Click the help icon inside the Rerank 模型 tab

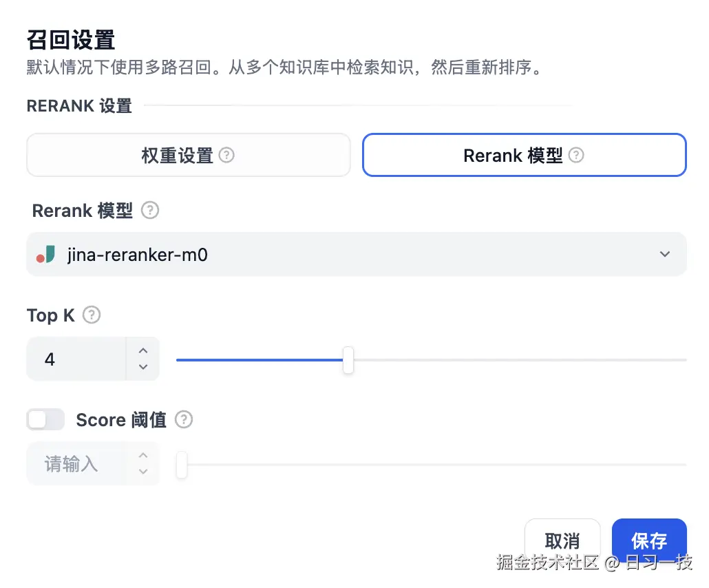click(x=575, y=155)
